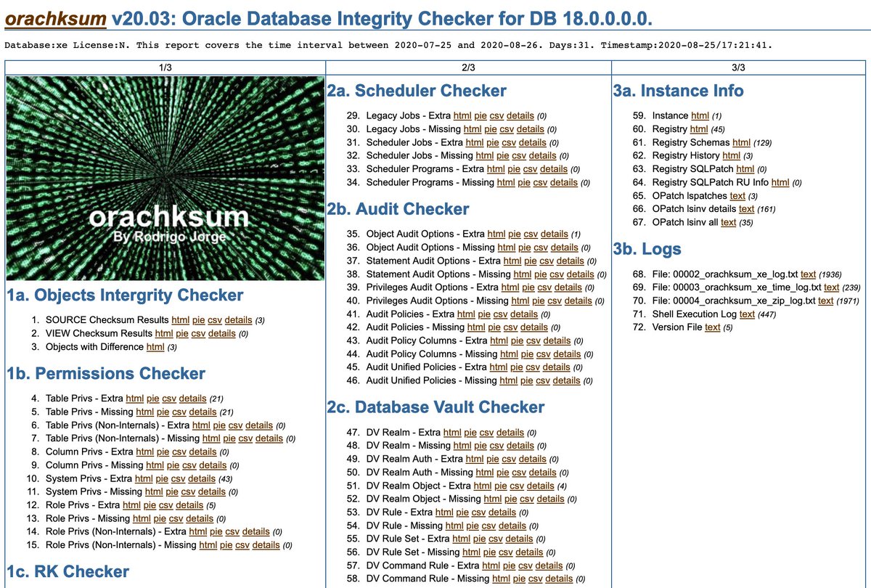Open pie for Role Privs (Non-Internals) - Extra
This screenshot has height=588, width=871.
coord(216,531)
